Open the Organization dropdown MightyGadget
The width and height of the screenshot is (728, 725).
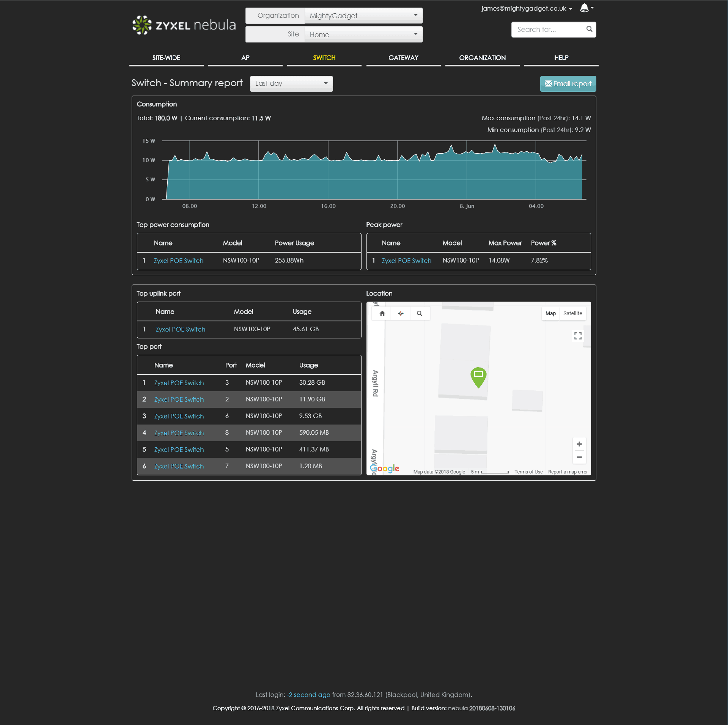[x=363, y=16]
